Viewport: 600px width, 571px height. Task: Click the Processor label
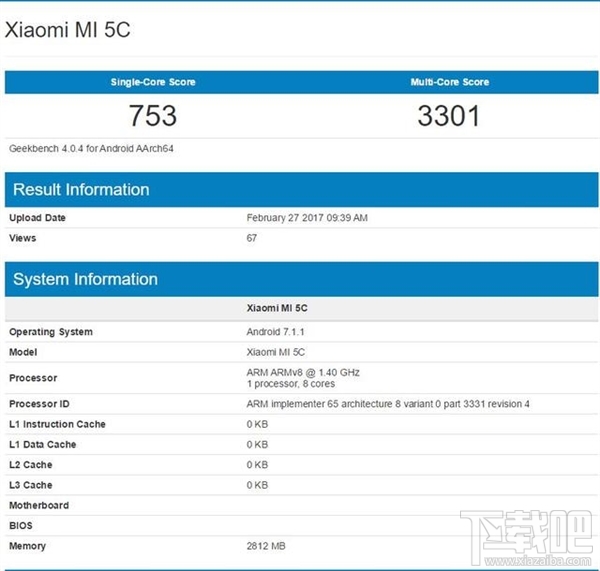tap(33, 378)
